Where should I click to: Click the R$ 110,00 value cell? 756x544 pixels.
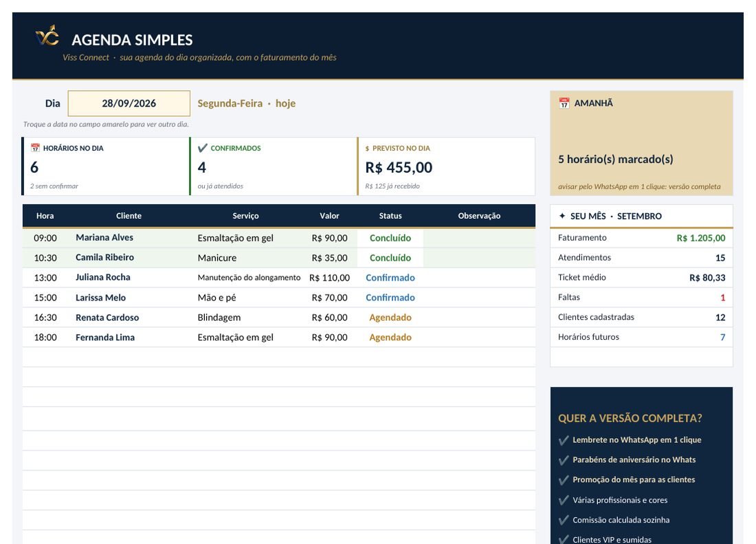tap(329, 277)
